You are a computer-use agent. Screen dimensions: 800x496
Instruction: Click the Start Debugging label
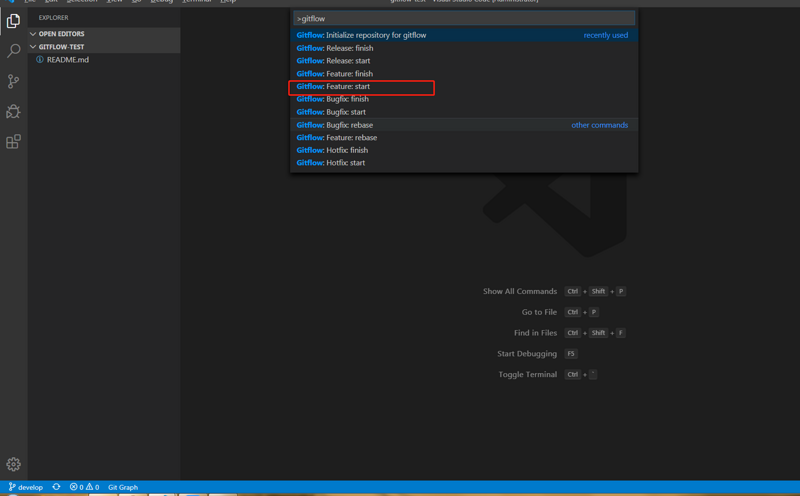(x=527, y=354)
